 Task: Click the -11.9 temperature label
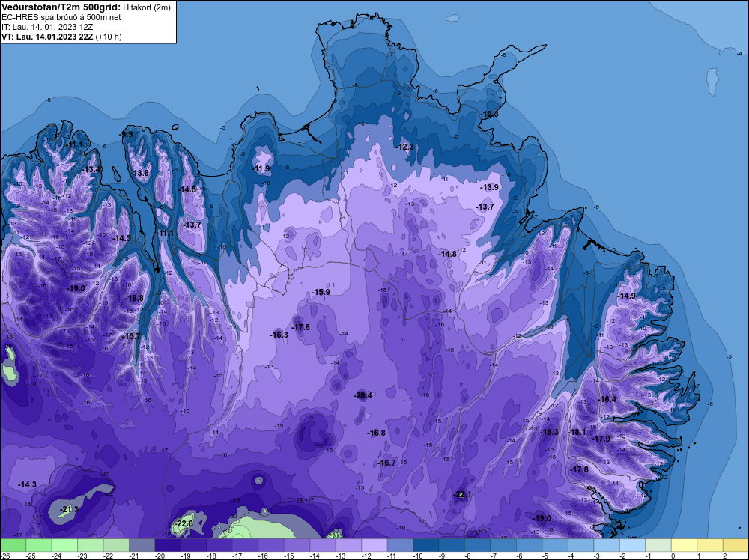261,168
